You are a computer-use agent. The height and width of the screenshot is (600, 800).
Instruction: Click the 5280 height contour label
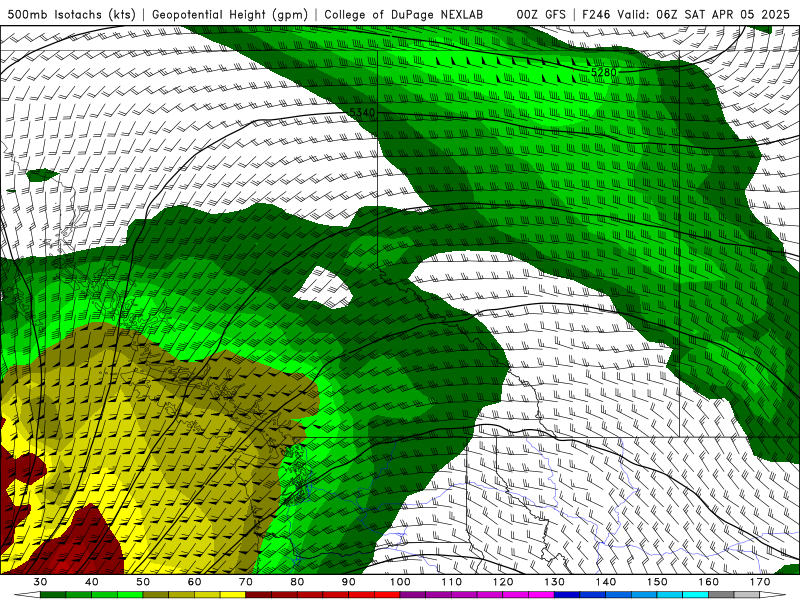604,72
